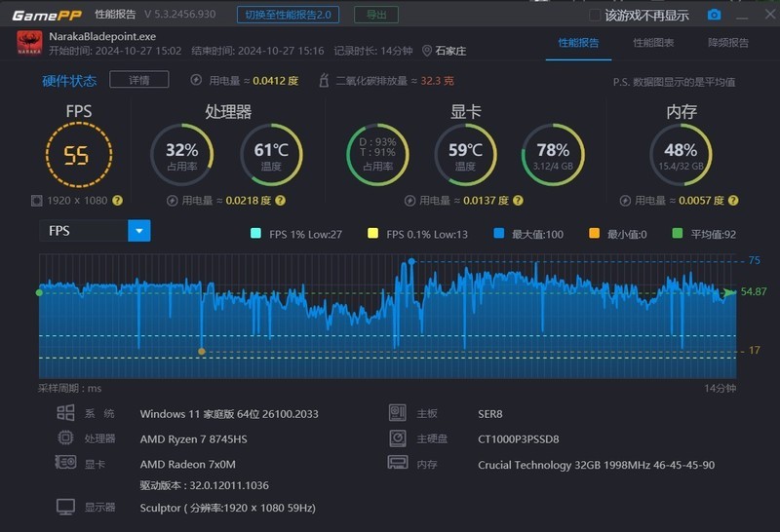Click memory power icon beside 0.0057 度
Viewport: 780px width, 532px height.
click(x=625, y=201)
